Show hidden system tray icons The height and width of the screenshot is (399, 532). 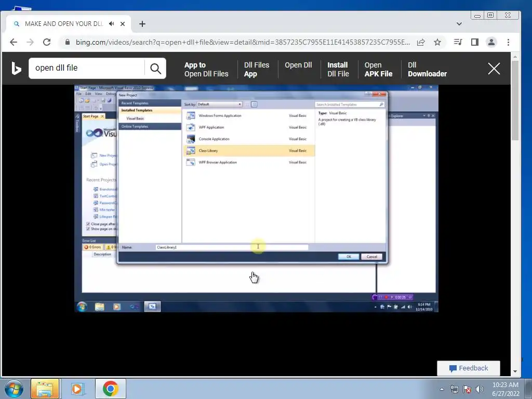(x=442, y=389)
